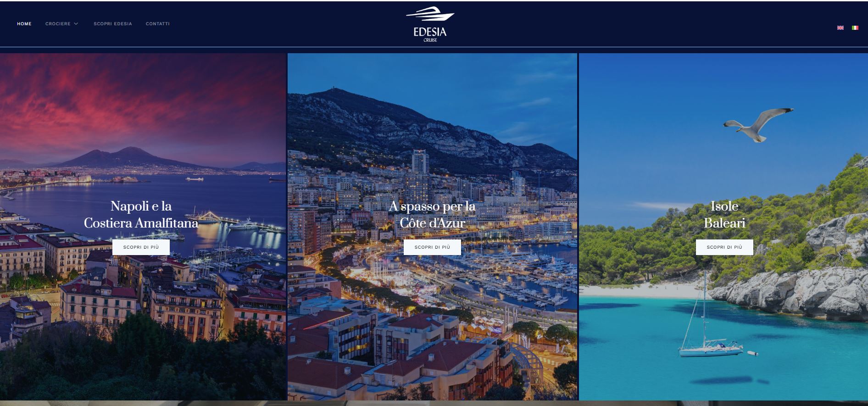Select the Napoli e la Costiera Amalfitana heading

(141, 214)
